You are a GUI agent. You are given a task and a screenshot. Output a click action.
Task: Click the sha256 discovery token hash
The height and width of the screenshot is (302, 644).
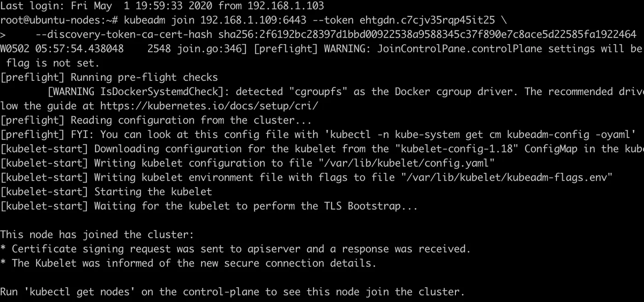click(427, 34)
